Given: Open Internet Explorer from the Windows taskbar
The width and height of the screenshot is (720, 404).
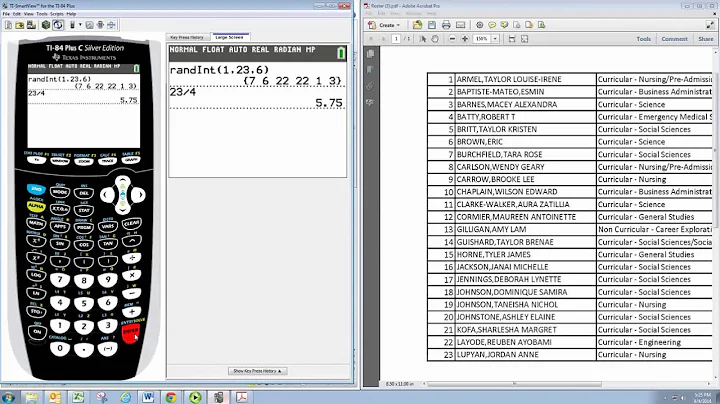Looking at the screenshot, I should tap(125, 397).
